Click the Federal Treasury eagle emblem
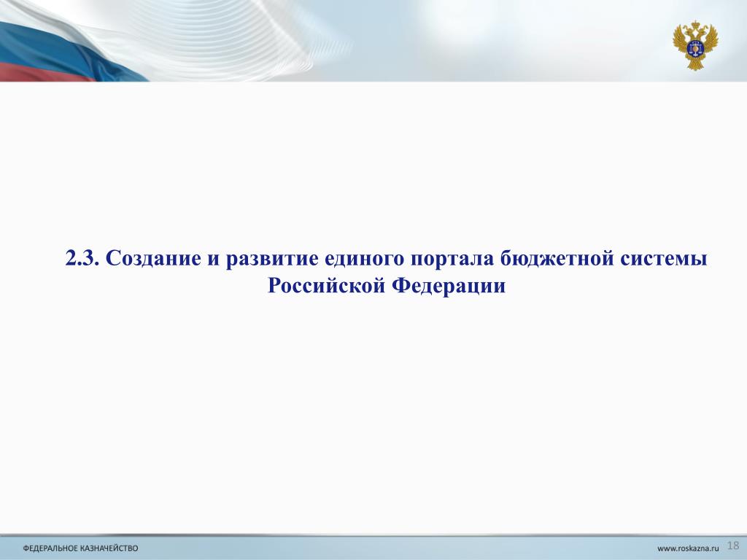Screen dimensions: 747x560 pyautogui.click(x=695, y=45)
